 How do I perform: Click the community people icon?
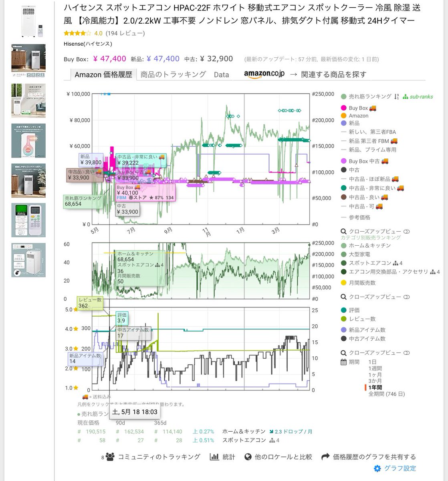click(x=111, y=457)
